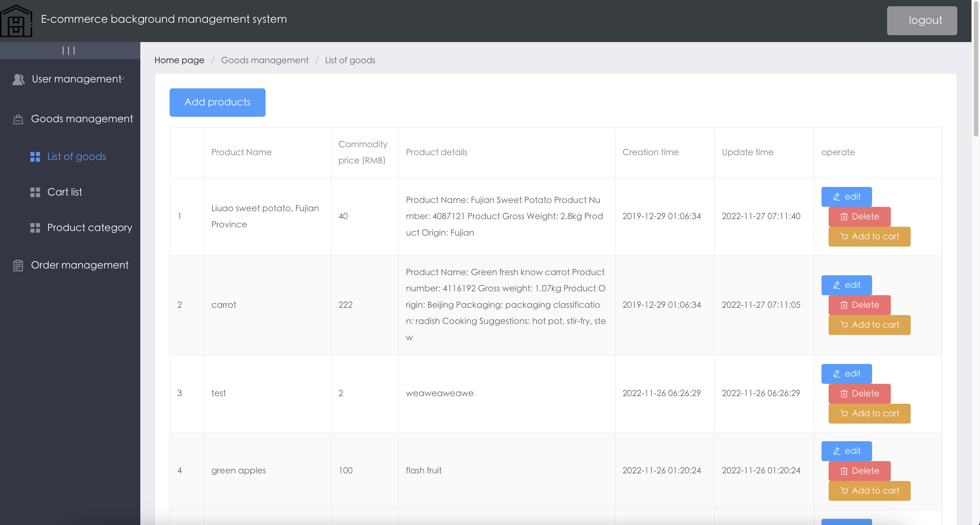Viewport: 980px width, 525px height.
Task: Open the Product category menu item
Action: point(89,228)
